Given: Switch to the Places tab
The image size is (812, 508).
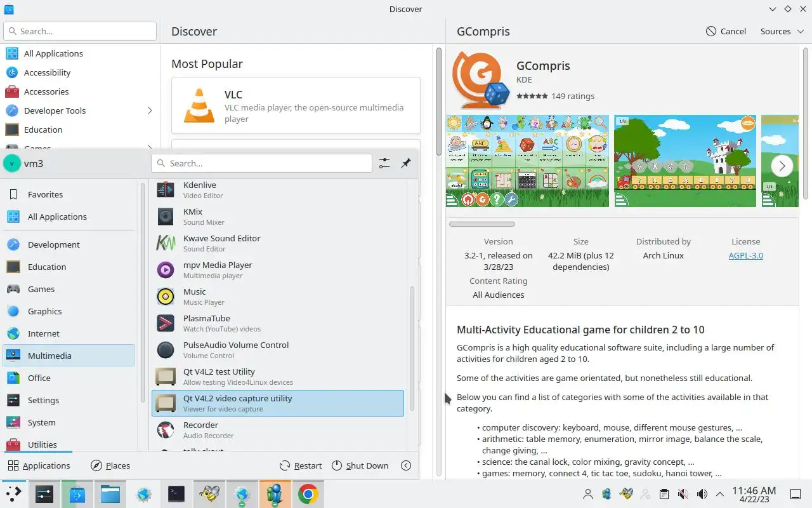Looking at the screenshot, I should [110, 465].
